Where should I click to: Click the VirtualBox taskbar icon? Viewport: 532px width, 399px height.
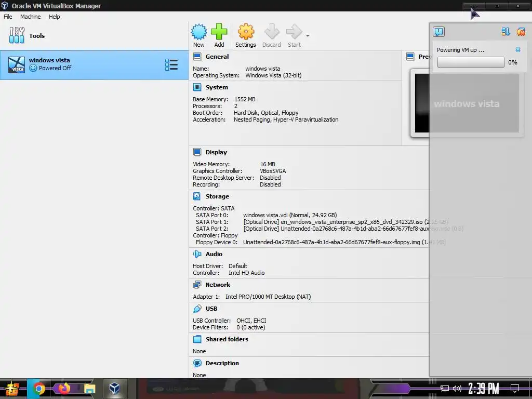[x=114, y=389]
